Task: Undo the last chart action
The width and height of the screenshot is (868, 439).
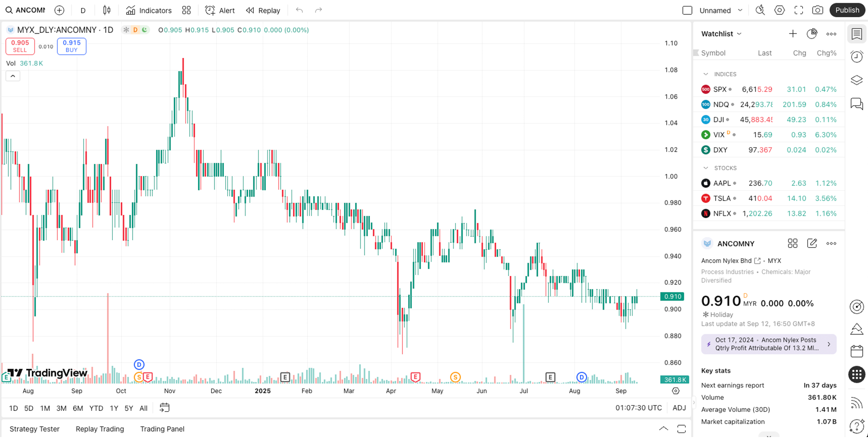Action: (x=299, y=10)
